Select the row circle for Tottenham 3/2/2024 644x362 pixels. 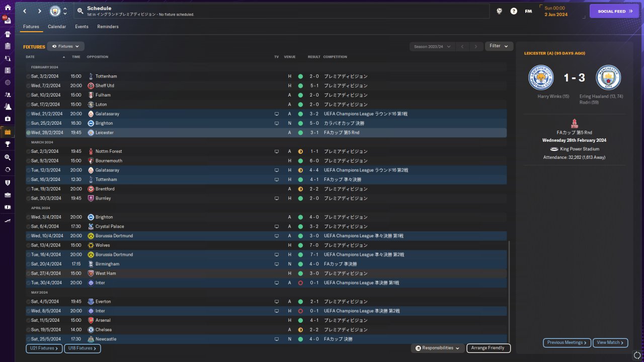click(x=28, y=76)
